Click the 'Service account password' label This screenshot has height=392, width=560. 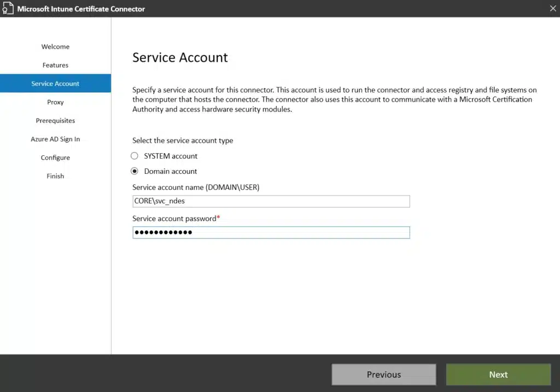click(175, 219)
